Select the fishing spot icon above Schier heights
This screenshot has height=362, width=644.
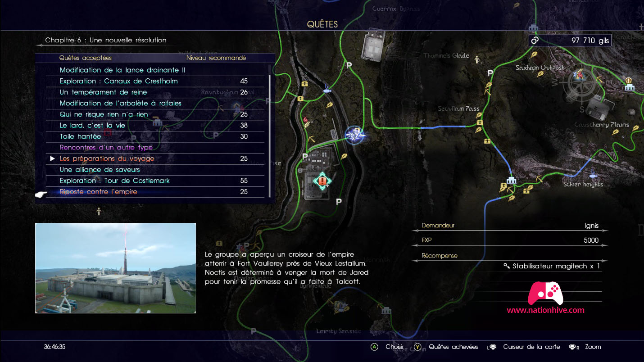(592, 173)
